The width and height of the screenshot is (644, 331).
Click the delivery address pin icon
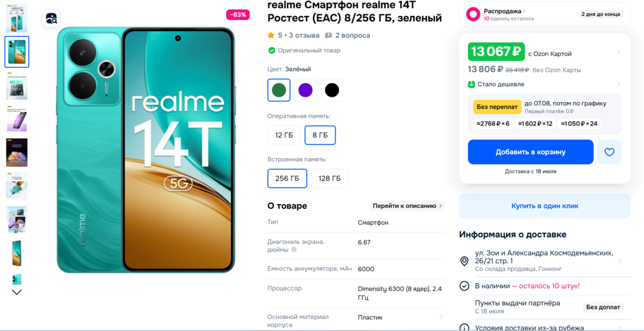coord(464,261)
